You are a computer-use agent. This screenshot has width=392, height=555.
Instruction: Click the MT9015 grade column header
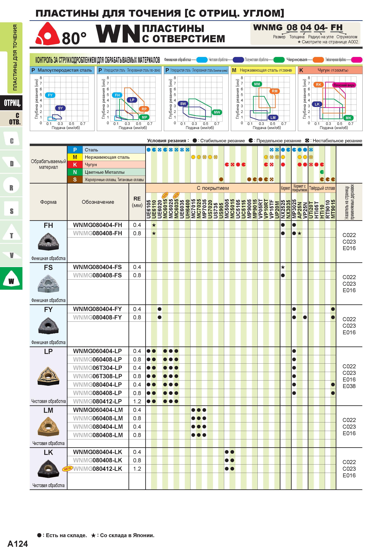click(x=333, y=209)
